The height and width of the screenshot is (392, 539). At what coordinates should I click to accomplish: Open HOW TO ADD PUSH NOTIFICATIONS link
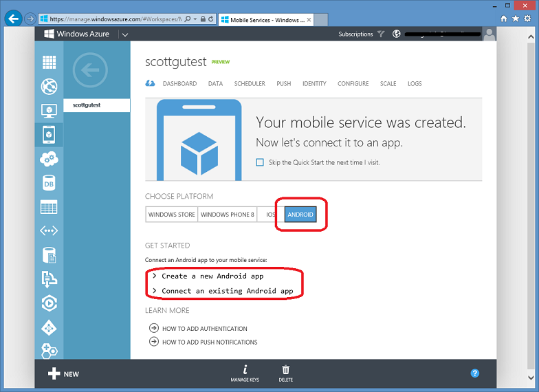pyautogui.click(x=203, y=342)
